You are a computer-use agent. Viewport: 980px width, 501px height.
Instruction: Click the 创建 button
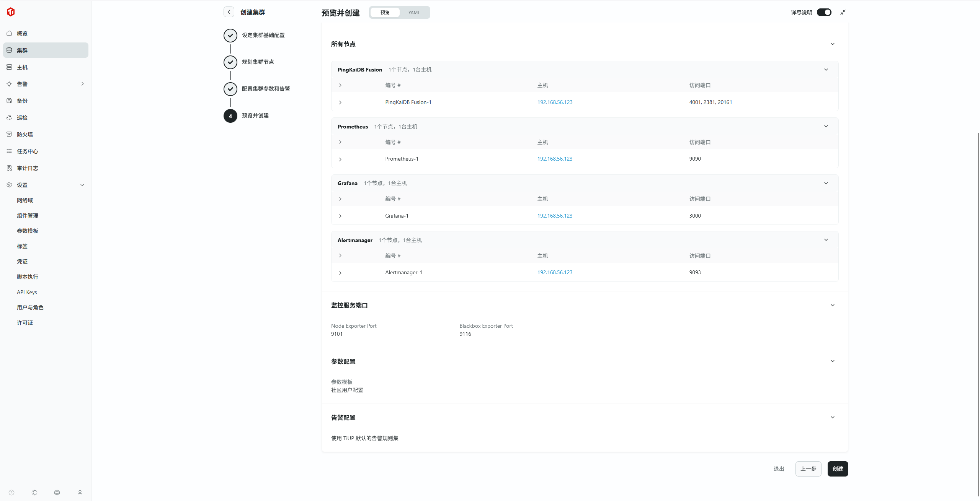tap(838, 469)
